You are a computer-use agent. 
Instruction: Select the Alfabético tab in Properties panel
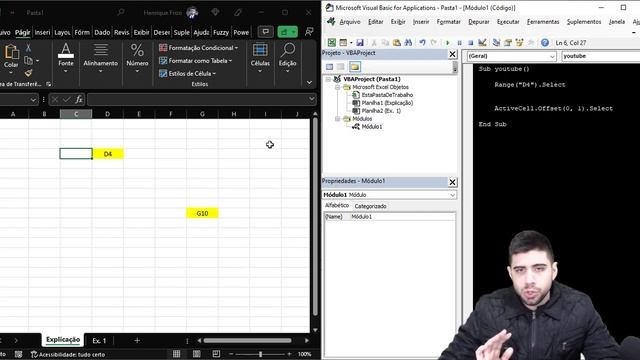(337, 206)
